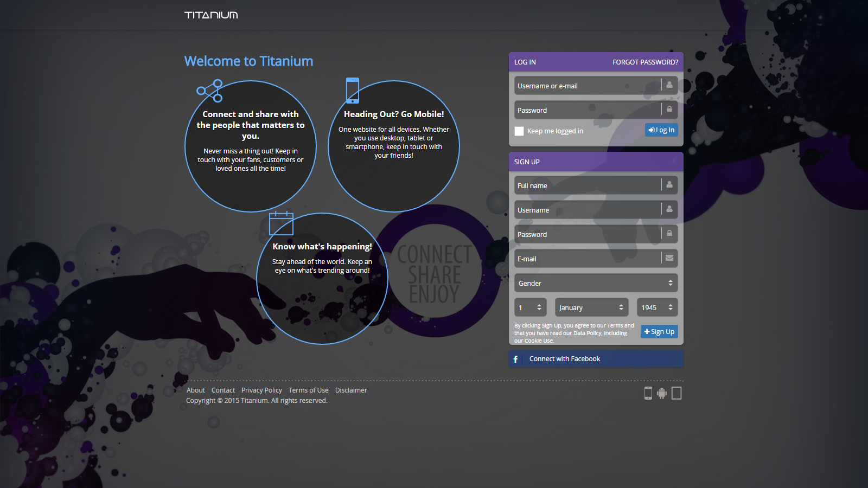868x488 pixels.
Task: Click the lock icon in login Password field
Action: tap(669, 110)
